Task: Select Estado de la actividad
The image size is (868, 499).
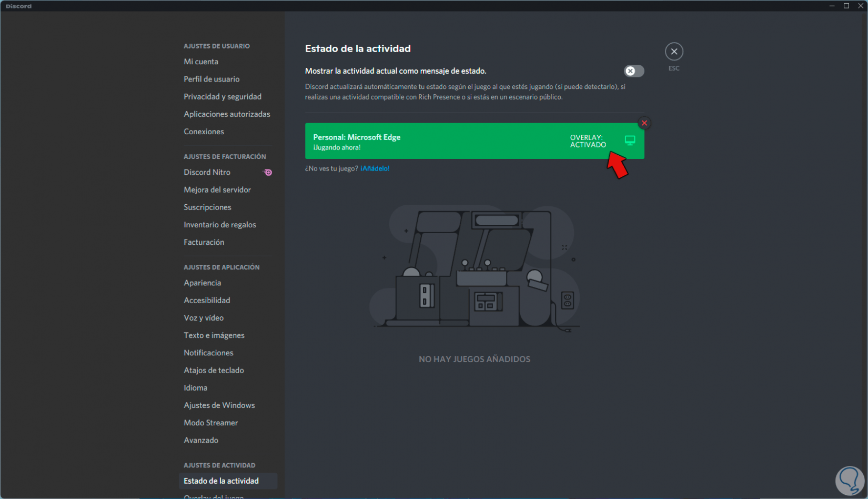Action: pos(228,481)
